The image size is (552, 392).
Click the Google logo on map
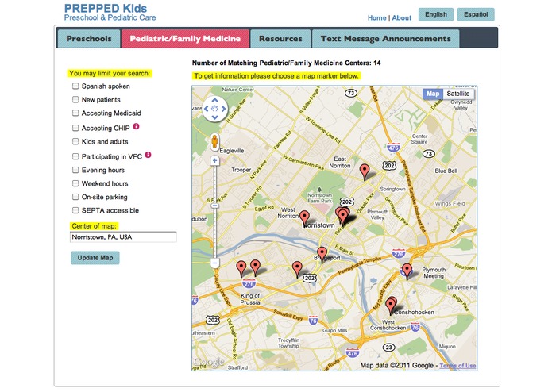[x=209, y=362]
